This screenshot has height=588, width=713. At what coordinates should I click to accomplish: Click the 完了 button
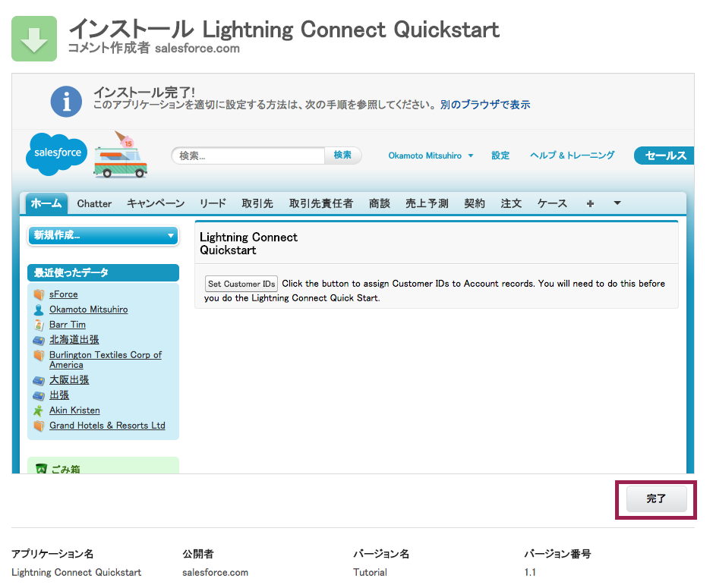coord(657,499)
